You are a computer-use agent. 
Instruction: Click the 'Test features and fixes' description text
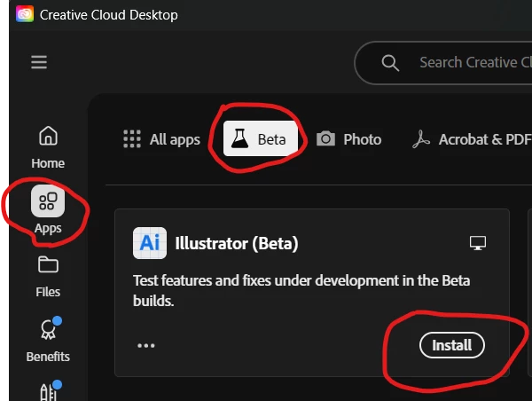tap(301, 291)
